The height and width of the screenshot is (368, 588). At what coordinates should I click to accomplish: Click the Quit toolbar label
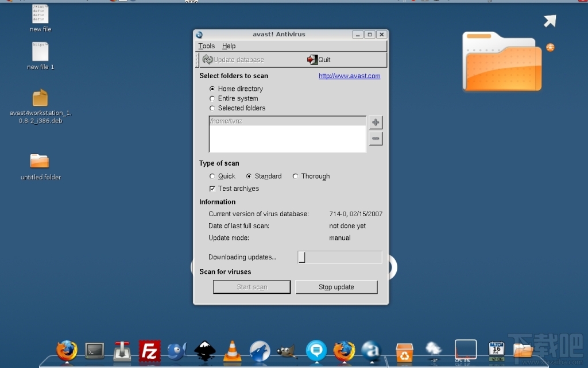(324, 60)
